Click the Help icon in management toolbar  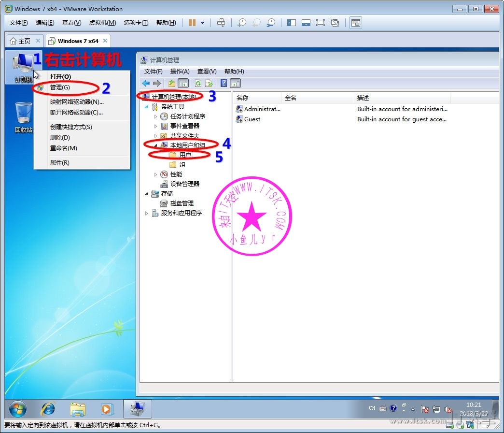tap(224, 83)
